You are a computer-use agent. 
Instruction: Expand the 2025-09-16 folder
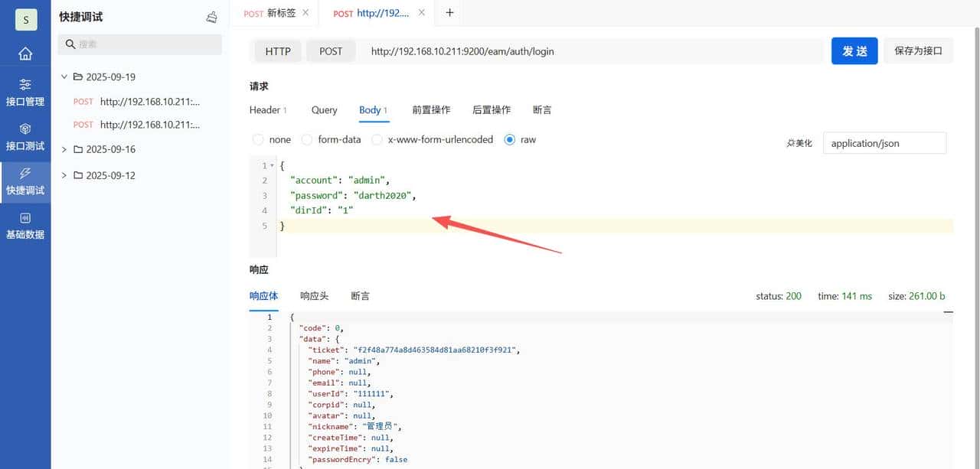click(x=64, y=149)
